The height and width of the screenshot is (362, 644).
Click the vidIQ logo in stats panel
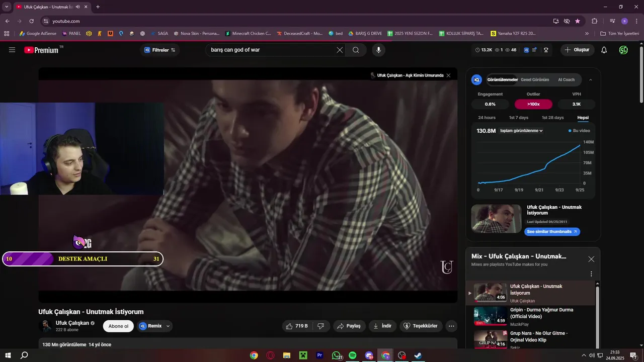tap(476, 79)
